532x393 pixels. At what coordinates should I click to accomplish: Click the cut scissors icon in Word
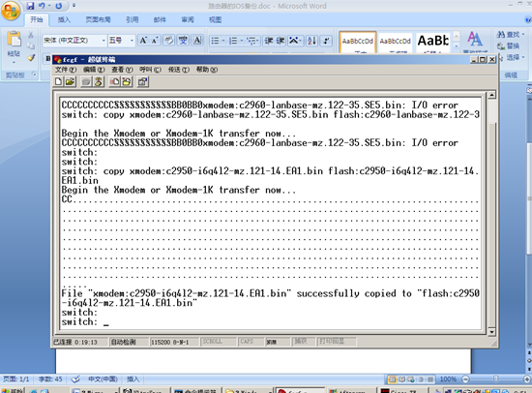point(31,35)
